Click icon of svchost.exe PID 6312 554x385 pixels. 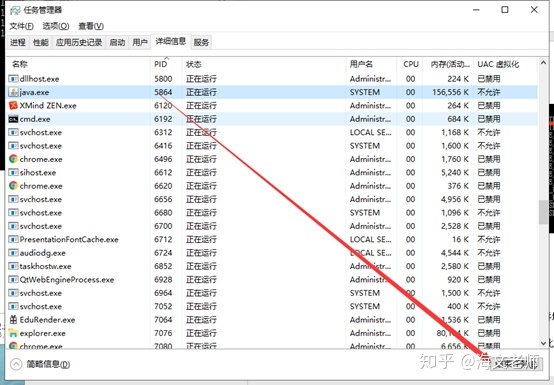click(13, 132)
